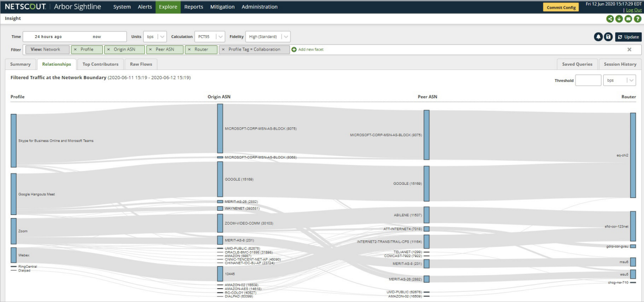Viewport: 644px width, 302px height.
Task: Open the Raw Flows tab
Action: [141, 64]
